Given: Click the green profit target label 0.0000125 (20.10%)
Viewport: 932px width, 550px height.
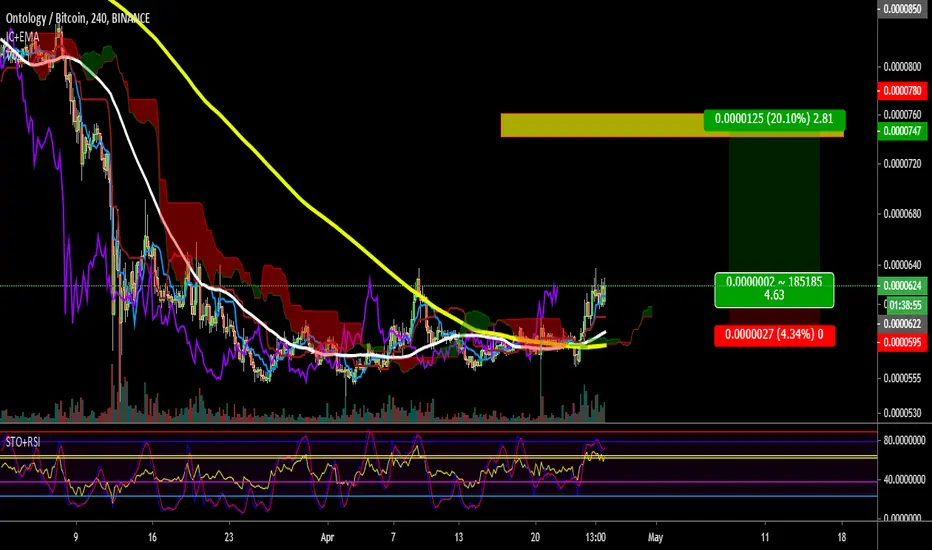Looking at the screenshot, I should 774,119.
